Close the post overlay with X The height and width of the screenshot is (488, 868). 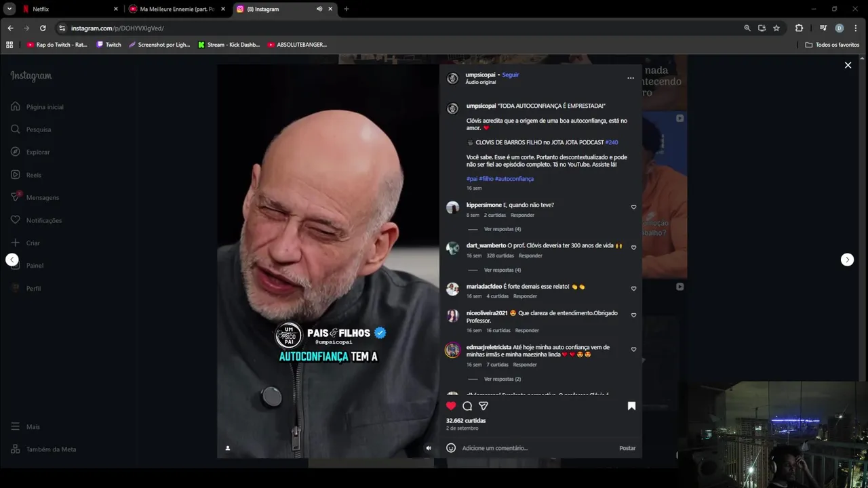[x=848, y=65]
